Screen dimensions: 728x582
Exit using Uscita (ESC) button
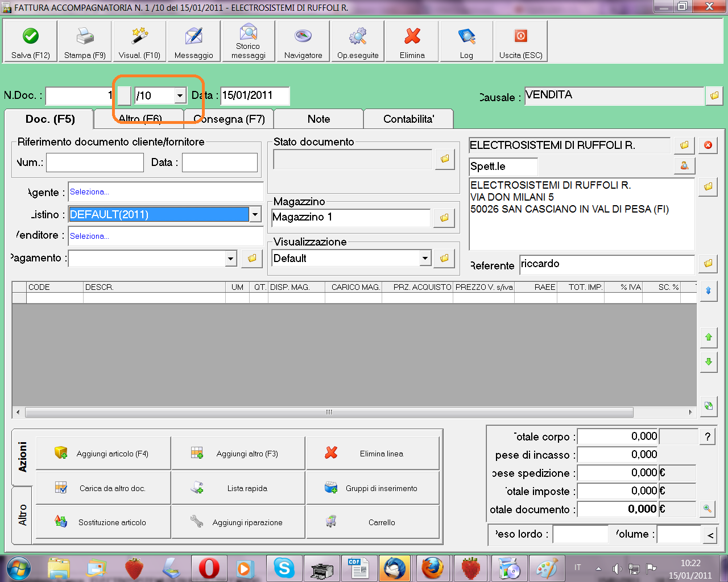520,41
